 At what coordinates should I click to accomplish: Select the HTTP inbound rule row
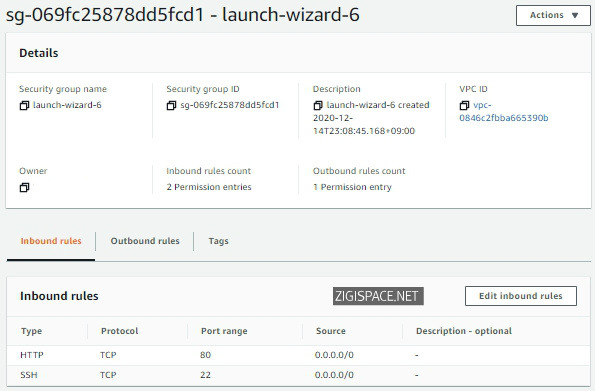click(298, 355)
